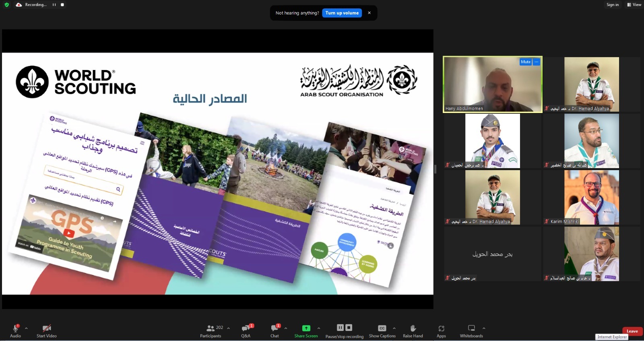The height and width of the screenshot is (341, 644).
Task: Open the Q&A window
Action: click(x=246, y=331)
